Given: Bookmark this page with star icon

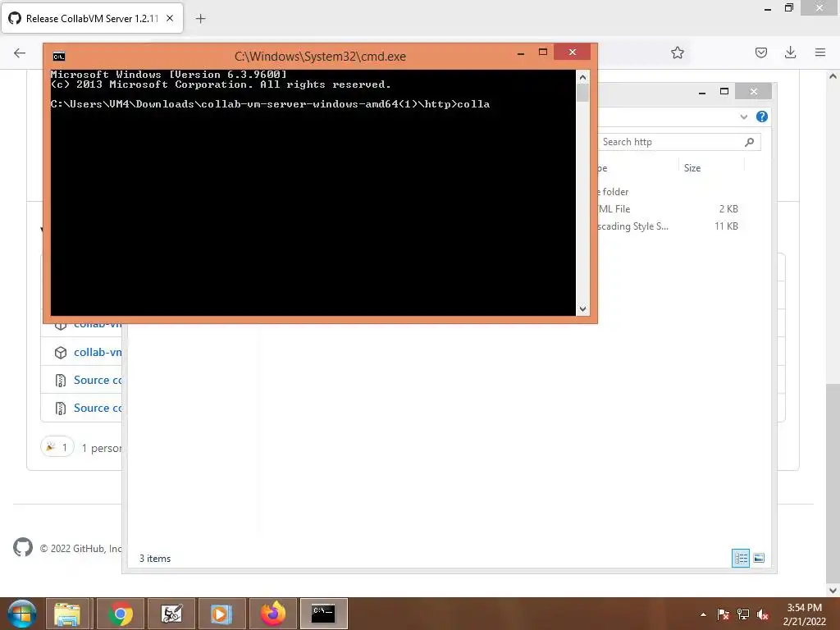Looking at the screenshot, I should pyautogui.click(x=677, y=52).
